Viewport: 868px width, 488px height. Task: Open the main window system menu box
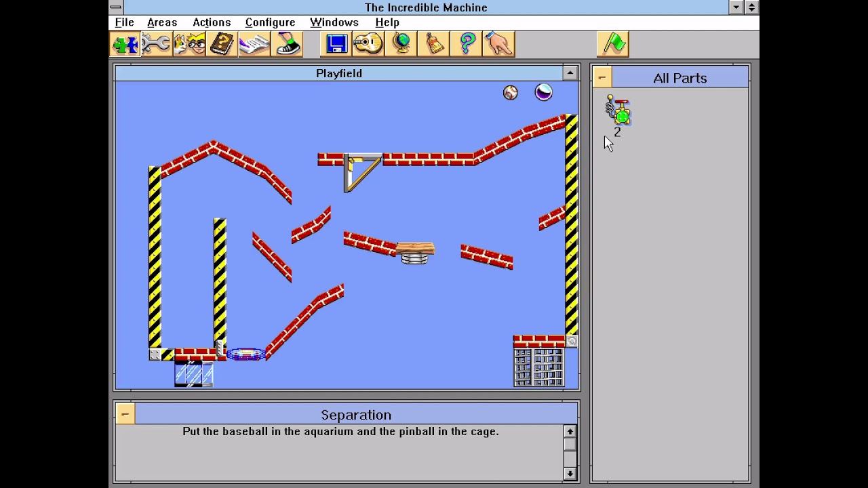(116, 7)
